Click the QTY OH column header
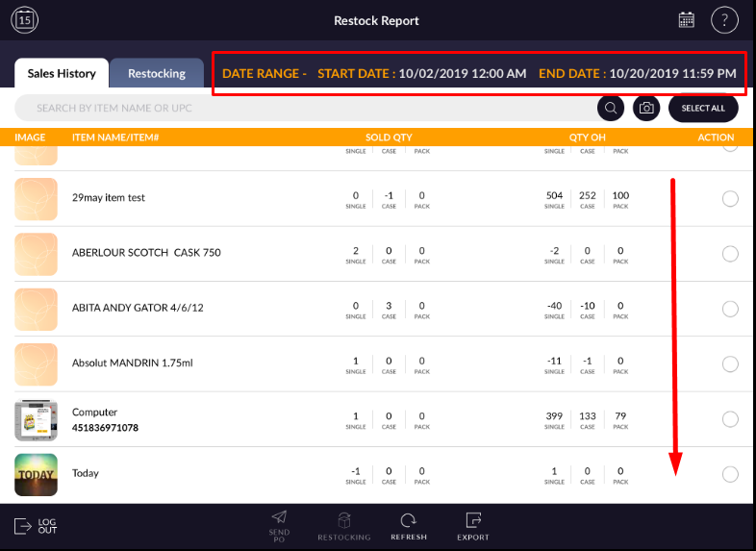Image resolution: width=756 pixels, height=551 pixels. tap(588, 138)
